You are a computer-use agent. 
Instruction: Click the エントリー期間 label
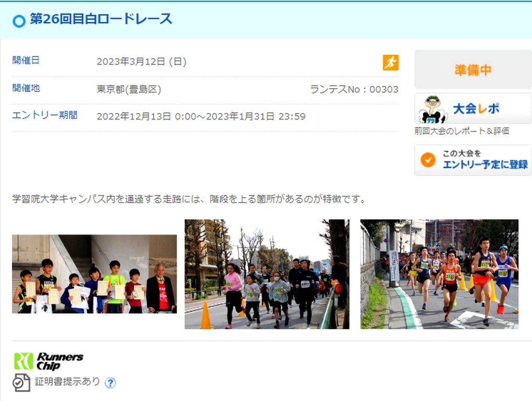pos(45,115)
